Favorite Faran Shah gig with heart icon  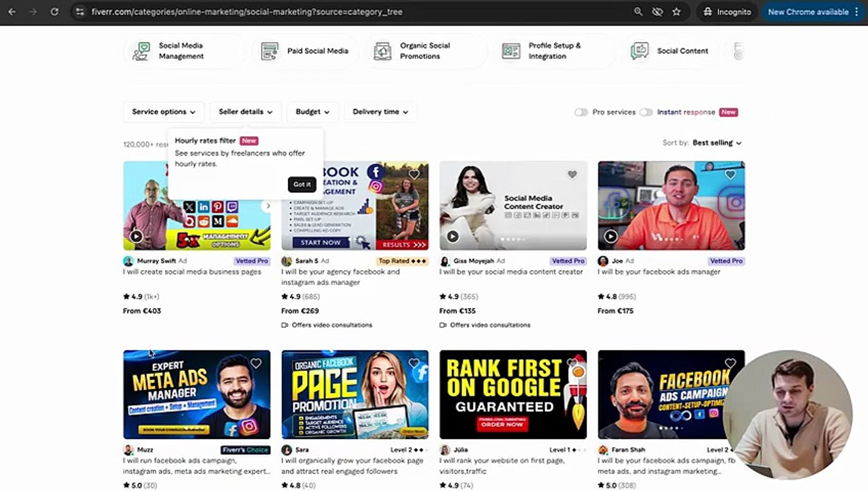[730, 363]
